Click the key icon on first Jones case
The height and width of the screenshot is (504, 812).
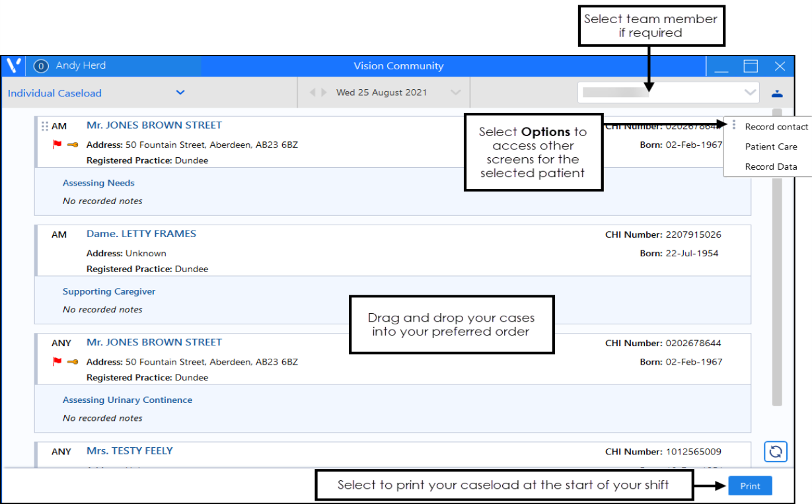73,145
